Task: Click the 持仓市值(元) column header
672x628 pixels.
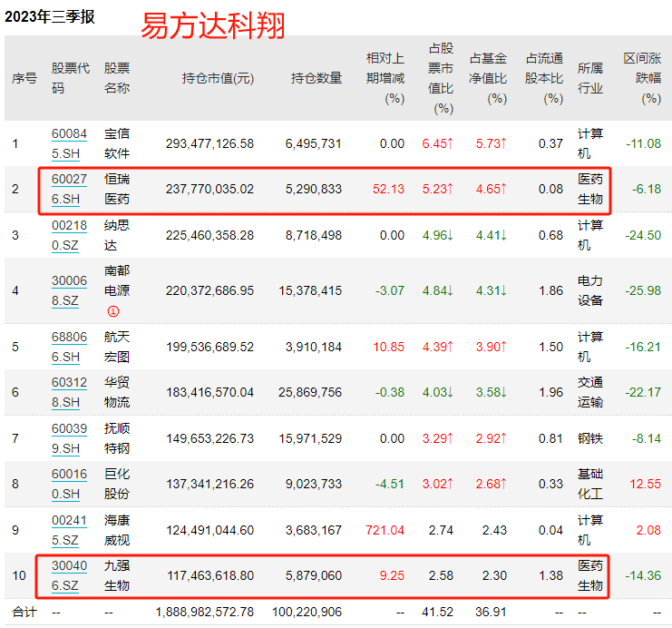Action: pyautogui.click(x=219, y=78)
